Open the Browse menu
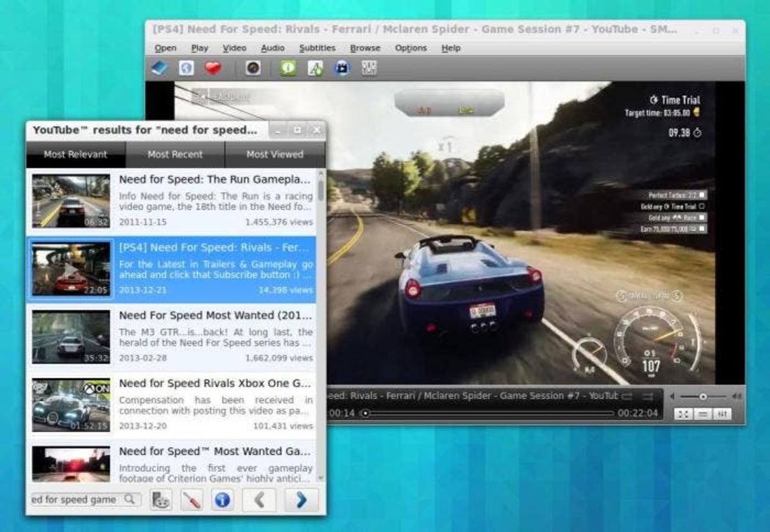Image resolution: width=770 pixels, height=532 pixels. (x=365, y=48)
